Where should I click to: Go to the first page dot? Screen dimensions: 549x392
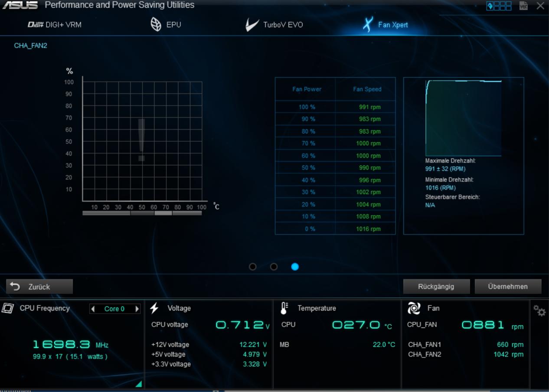pyautogui.click(x=253, y=267)
